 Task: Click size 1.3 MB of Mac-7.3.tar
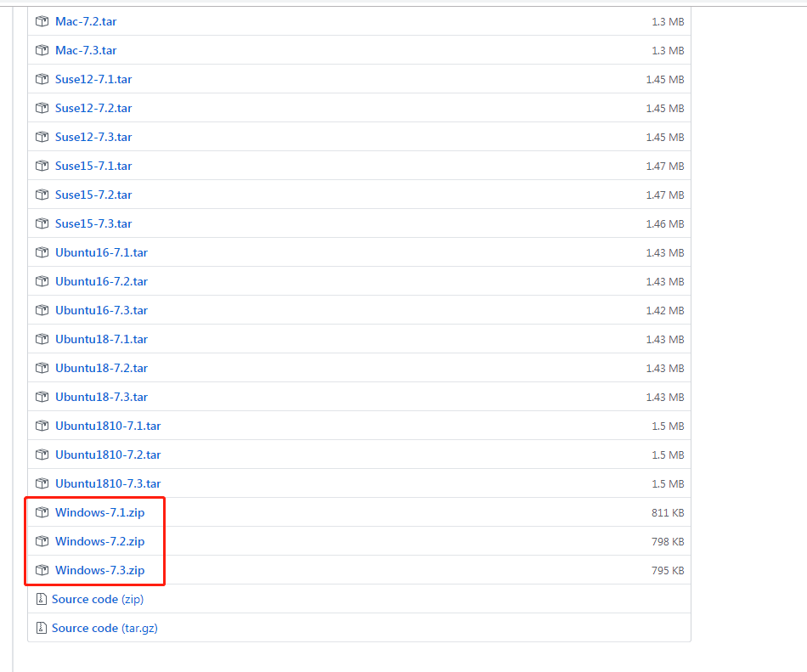coord(668,50)
